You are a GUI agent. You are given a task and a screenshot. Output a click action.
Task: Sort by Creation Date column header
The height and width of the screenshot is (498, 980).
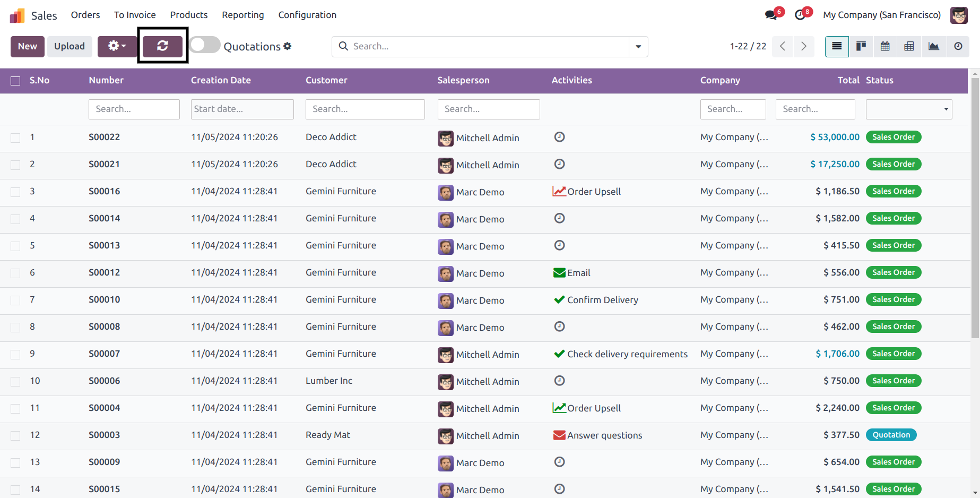[221, 80]
